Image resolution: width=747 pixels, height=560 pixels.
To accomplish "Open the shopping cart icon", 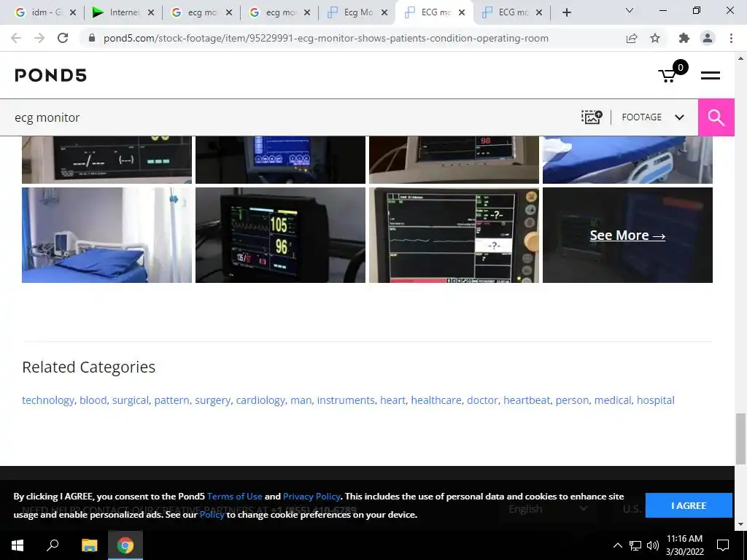I will coord(668,75).
